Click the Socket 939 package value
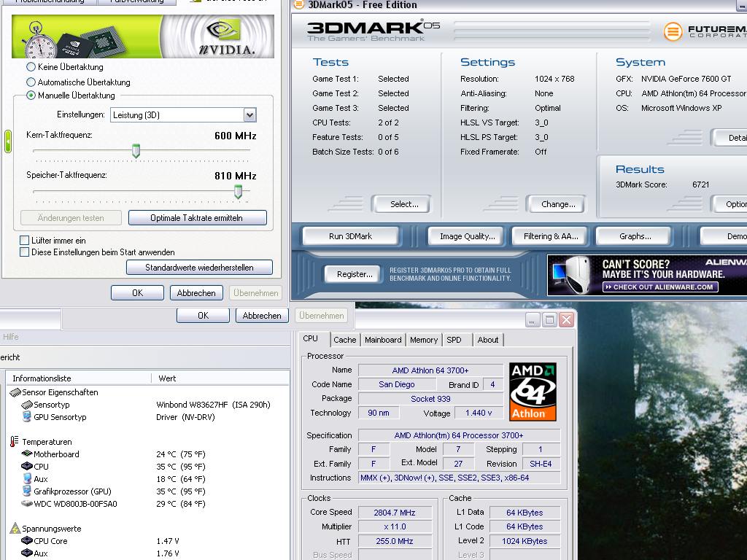The width and height of the screenshot is (747, 560). pyautogui.click(x=430, y=399)
